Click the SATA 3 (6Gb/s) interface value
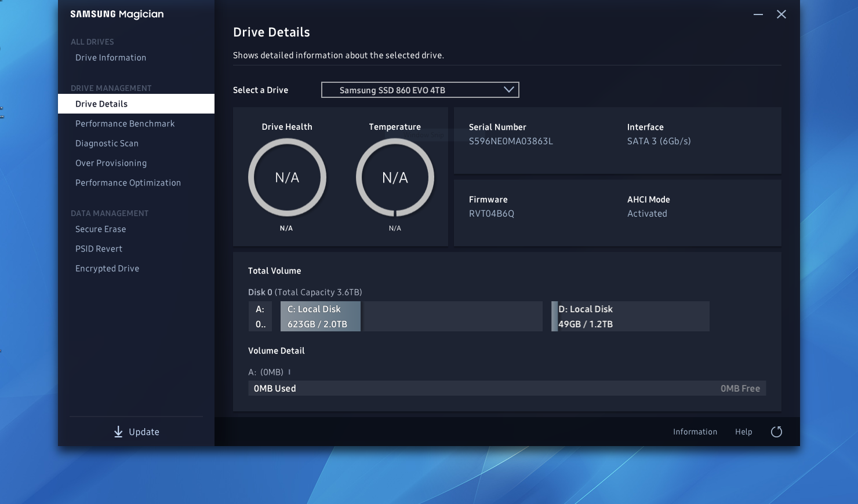 pos(659,141)
